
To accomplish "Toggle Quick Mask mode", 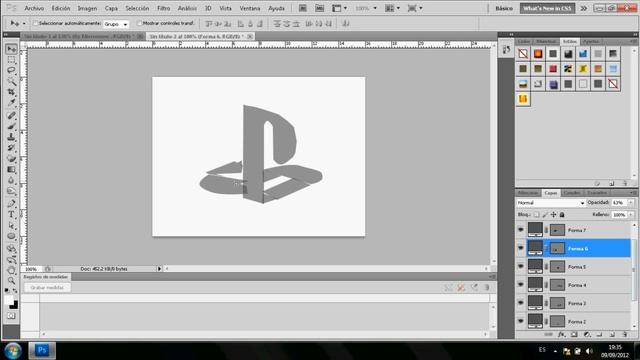I will pyautogui.click(x=11, y=316).
